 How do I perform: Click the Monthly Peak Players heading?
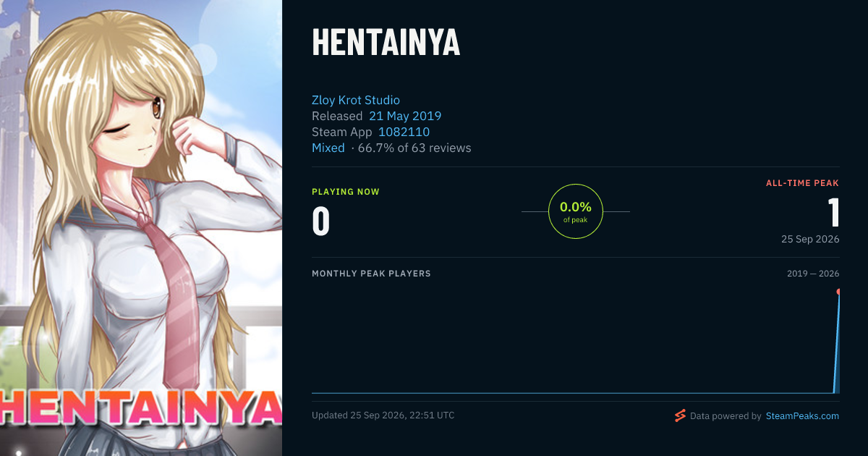click(371, 274)
